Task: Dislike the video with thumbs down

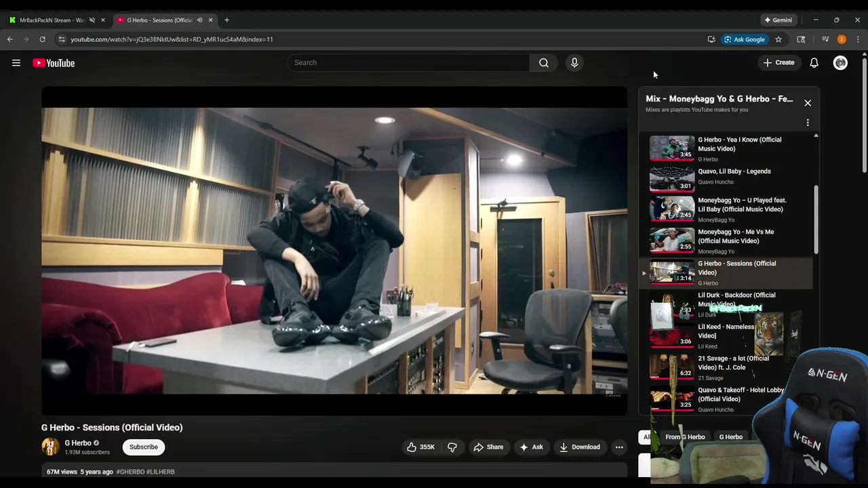Action: click(x=452, y=447)
